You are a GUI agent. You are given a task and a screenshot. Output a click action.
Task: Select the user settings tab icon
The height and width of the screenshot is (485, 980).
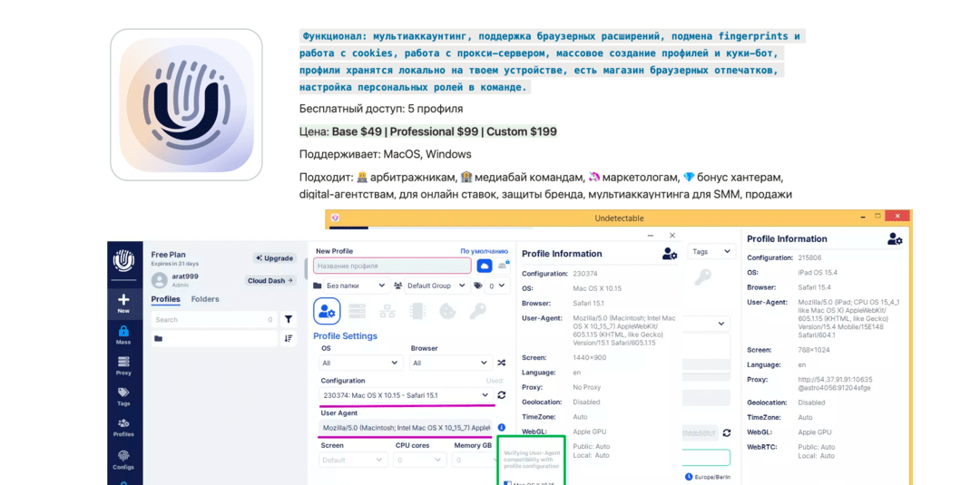(x=327, y=311)
